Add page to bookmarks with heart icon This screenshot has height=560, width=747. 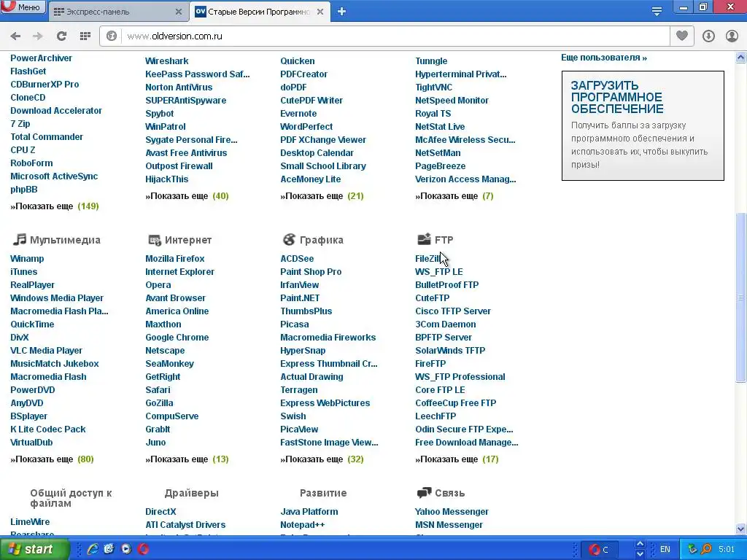pyautogui.click(x=682, y=36)
